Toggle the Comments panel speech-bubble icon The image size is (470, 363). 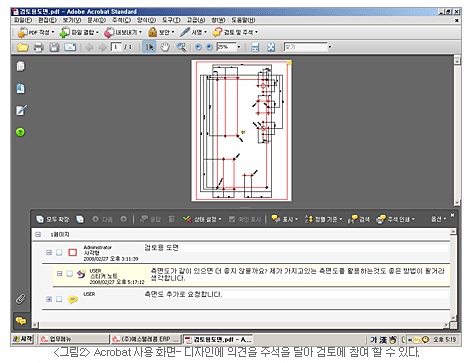(x=21, y=321)
